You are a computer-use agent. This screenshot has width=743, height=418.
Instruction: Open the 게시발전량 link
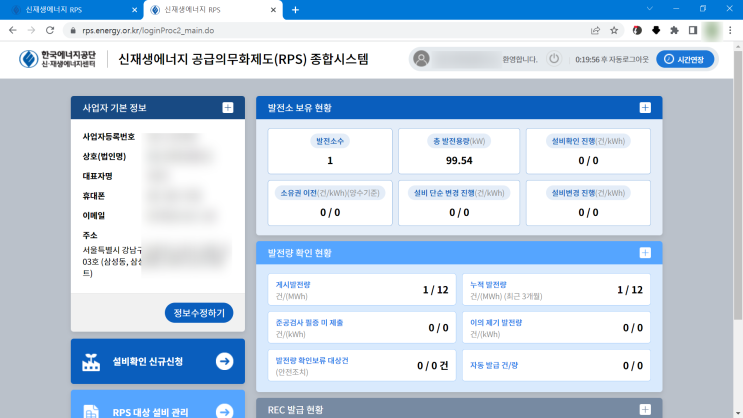(293, 285)
